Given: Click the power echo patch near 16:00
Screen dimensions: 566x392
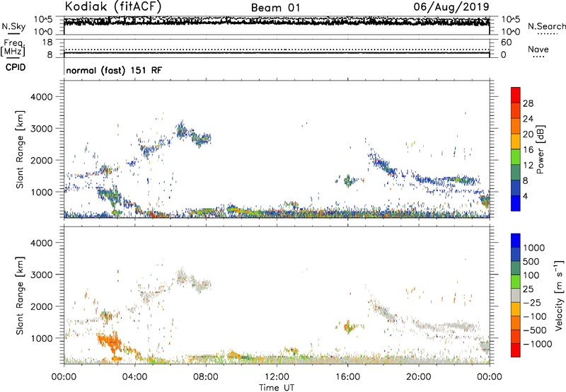Looking at the screenshot, I should pos(348,180).
